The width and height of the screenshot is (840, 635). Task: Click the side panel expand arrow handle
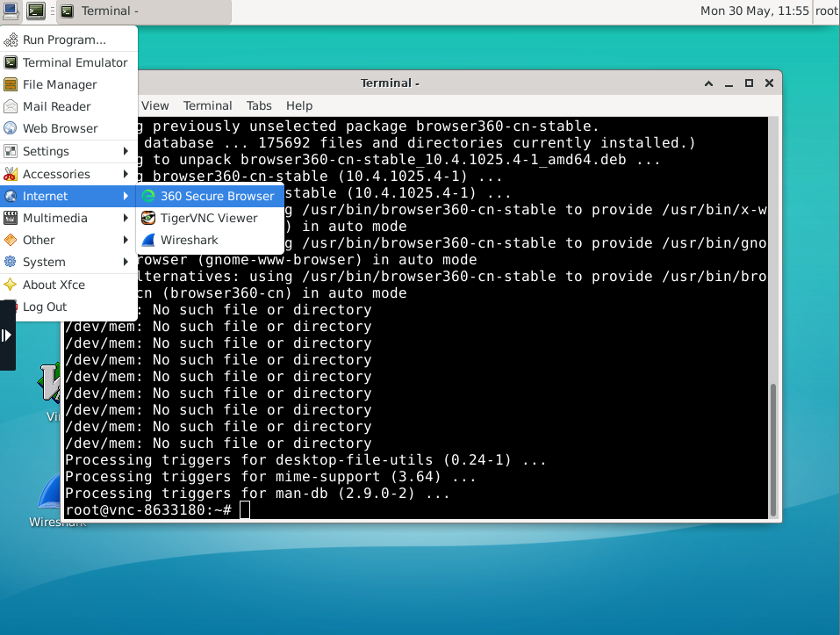7,336
